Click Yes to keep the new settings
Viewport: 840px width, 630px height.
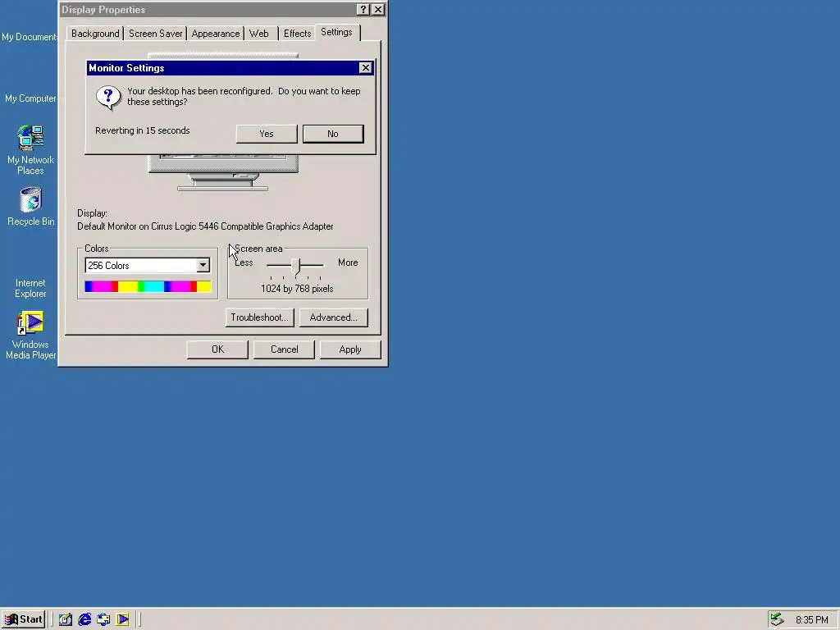click(x=267, y=134)
